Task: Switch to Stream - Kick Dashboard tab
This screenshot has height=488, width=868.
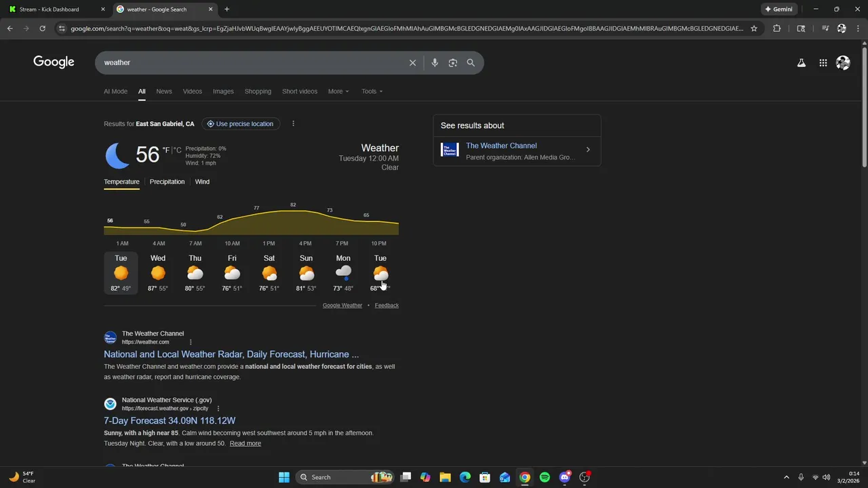Action: [x=56, y=9]
